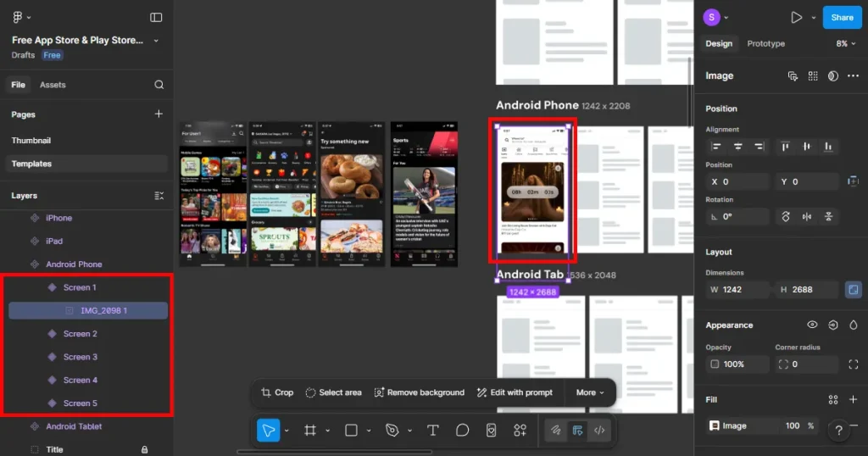Click the Share button
Viewport: 868px width, 456px height.
(842, 18)
